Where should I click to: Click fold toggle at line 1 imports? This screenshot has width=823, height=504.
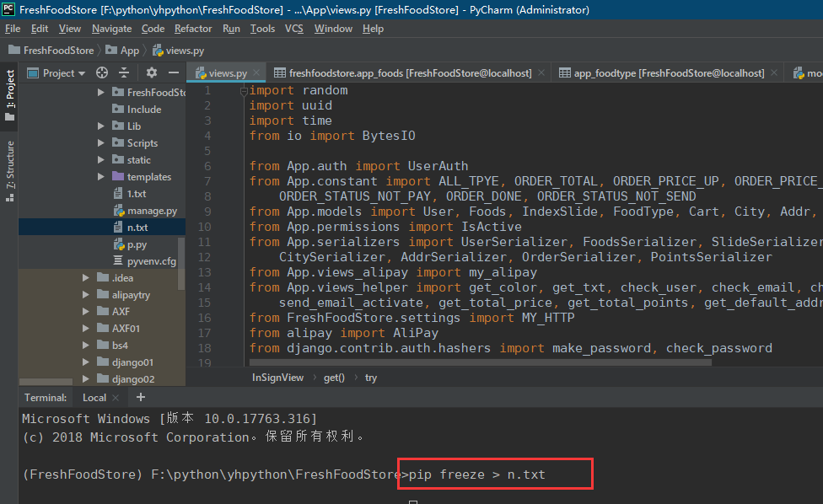244,91
